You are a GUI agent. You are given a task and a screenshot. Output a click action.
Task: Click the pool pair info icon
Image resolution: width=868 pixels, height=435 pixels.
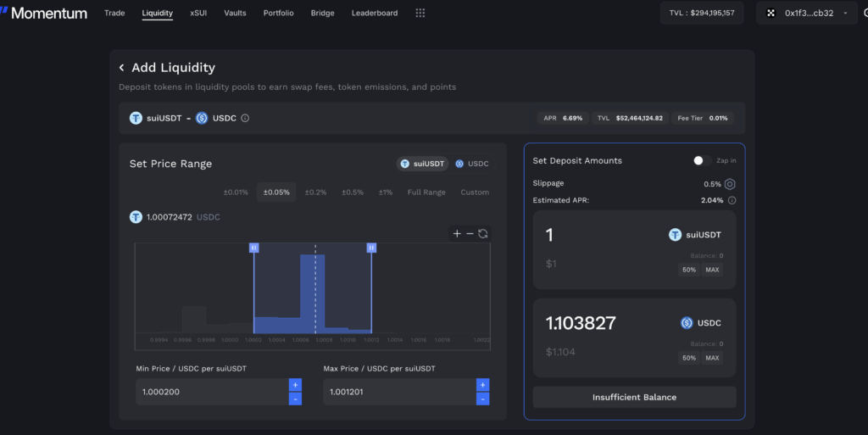[x=246, y=119]
